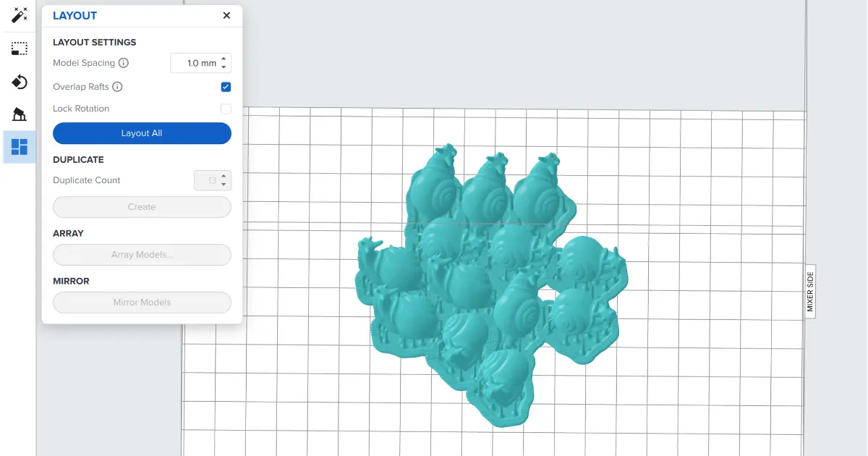
Task: Uncheck the Overlap Rafts checkbox
Action: 226,87
